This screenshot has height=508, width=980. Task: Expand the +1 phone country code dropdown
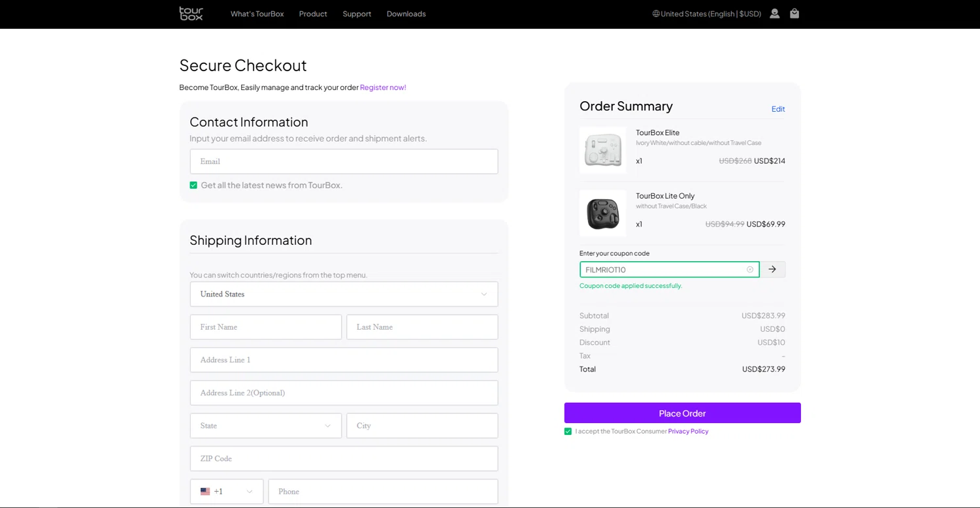[x=227, y=492]
